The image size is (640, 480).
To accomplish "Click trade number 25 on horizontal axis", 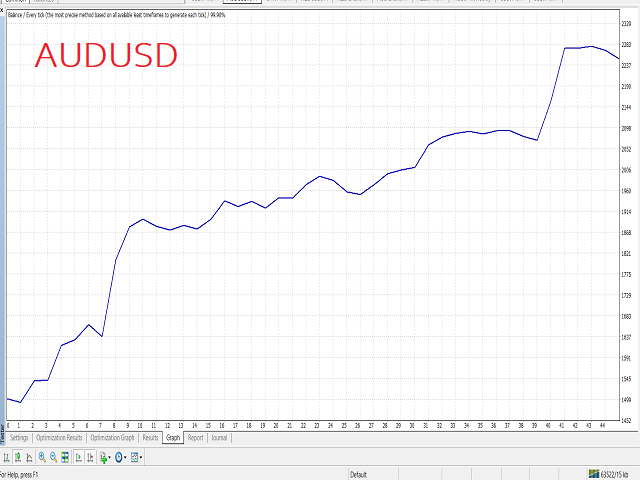I will (344, 425).
